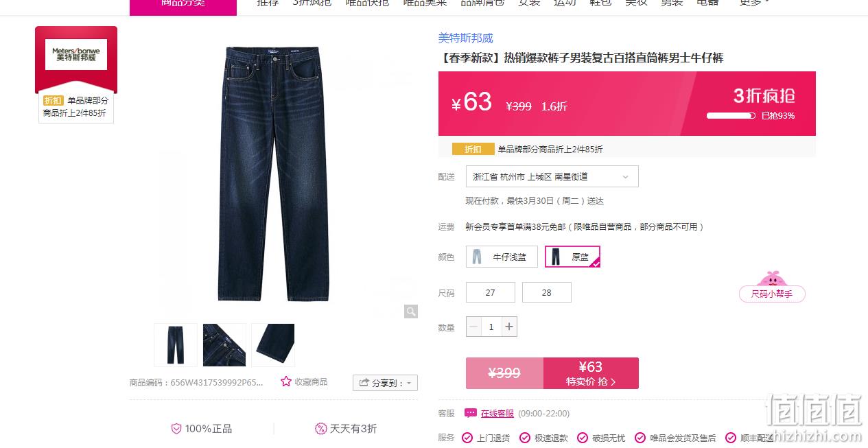Click the 100%正品 shield icon
868x448 pixels.
point(176,429)
